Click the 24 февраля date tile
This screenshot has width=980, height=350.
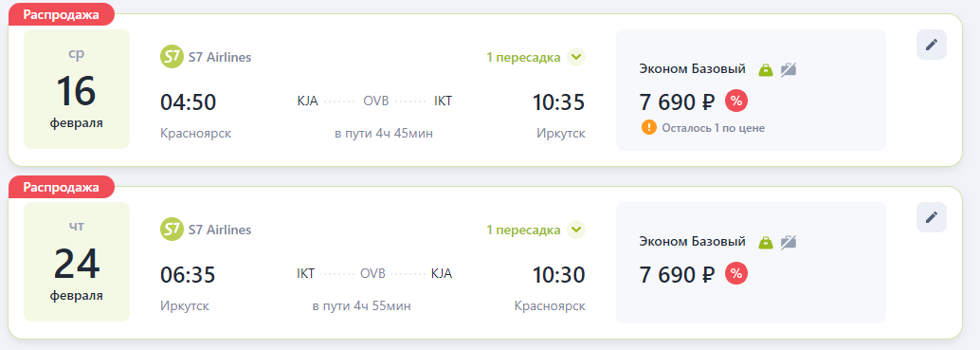77,262
